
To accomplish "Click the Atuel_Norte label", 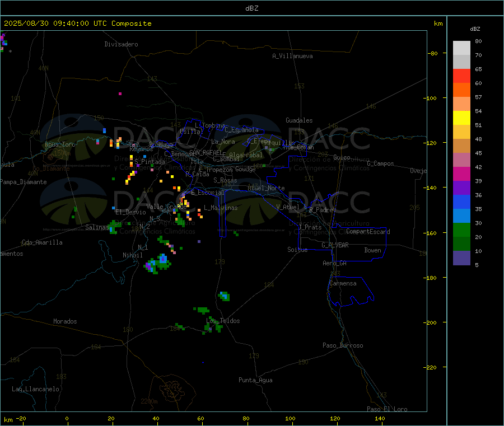I will point(266,188).
